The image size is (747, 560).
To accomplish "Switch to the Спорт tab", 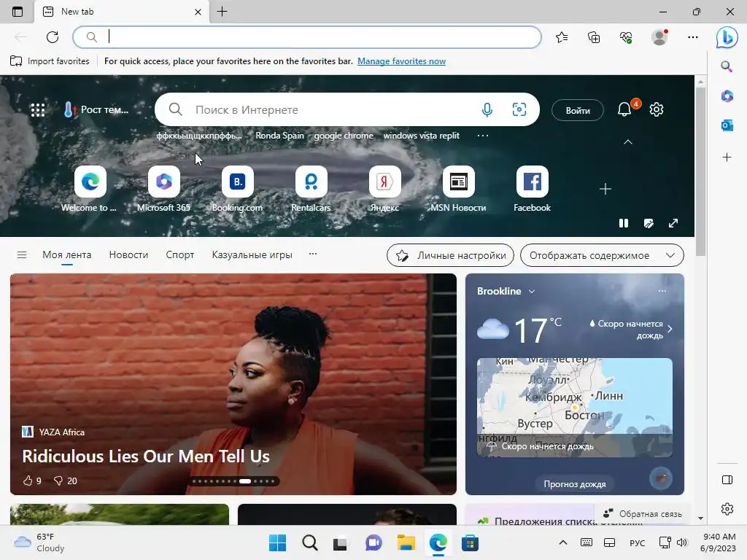I will (180, 254).
